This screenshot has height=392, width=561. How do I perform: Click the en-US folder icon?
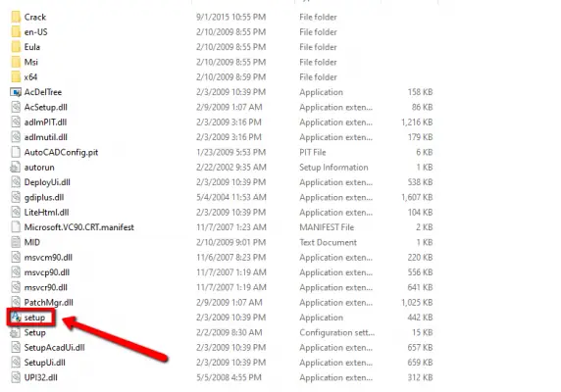[16, 31]
